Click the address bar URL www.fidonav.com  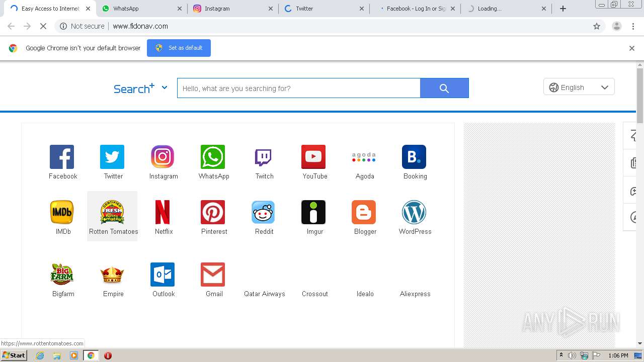[140, 26]
